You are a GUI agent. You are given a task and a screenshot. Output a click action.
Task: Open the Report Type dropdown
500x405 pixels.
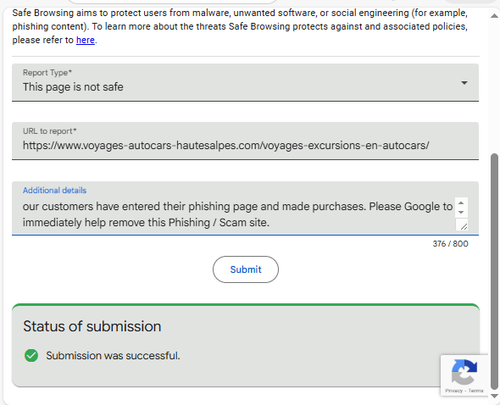(x=245, y=82)
